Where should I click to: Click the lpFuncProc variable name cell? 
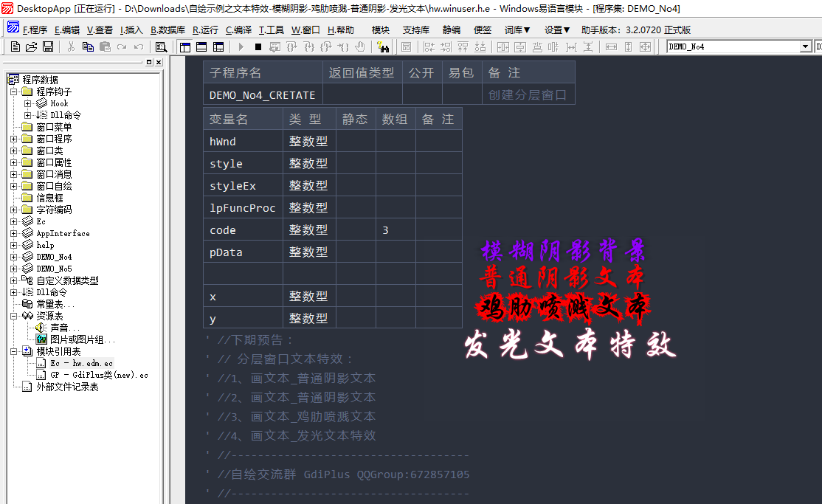pyautogui.click(x=243, y=208)
